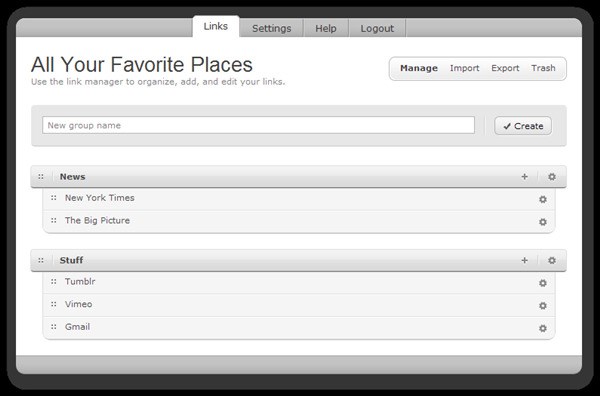
Task: Open the Import section
Action: point(464,68)
